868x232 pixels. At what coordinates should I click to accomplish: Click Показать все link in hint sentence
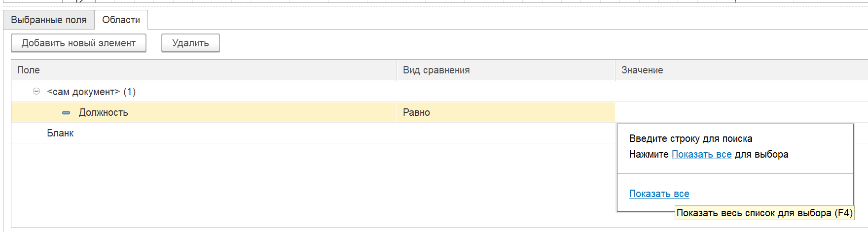[701, 155]
